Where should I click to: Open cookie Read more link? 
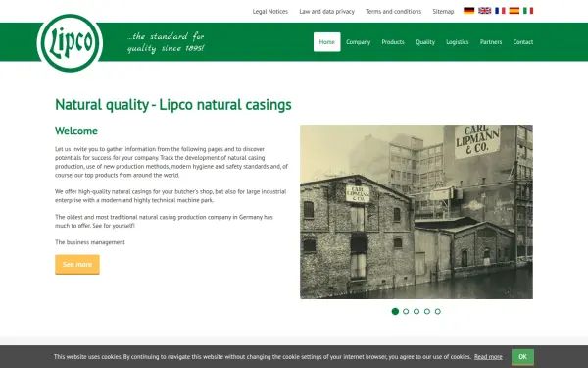tap(488, 357)
